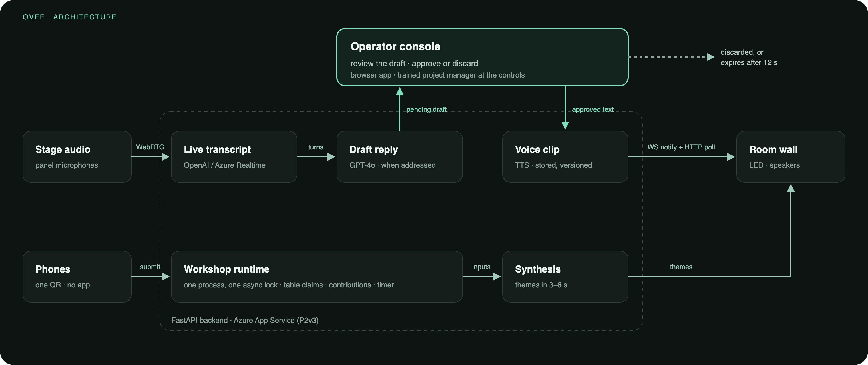Select the Phones node

tap(77, 277)
